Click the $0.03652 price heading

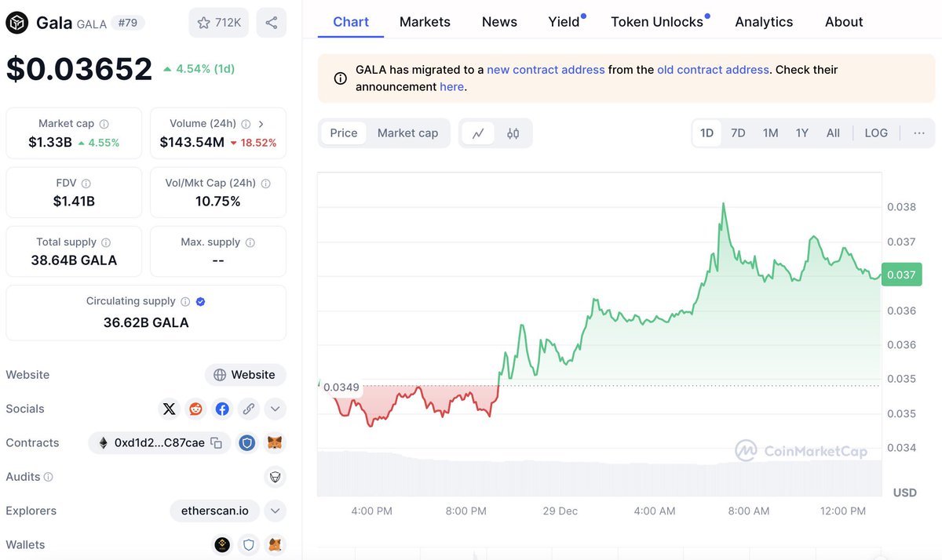point(79,69)
